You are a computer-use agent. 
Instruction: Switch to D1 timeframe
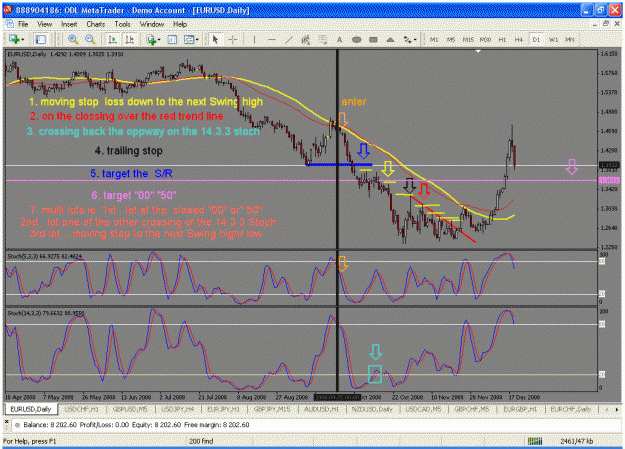[536, 39]
